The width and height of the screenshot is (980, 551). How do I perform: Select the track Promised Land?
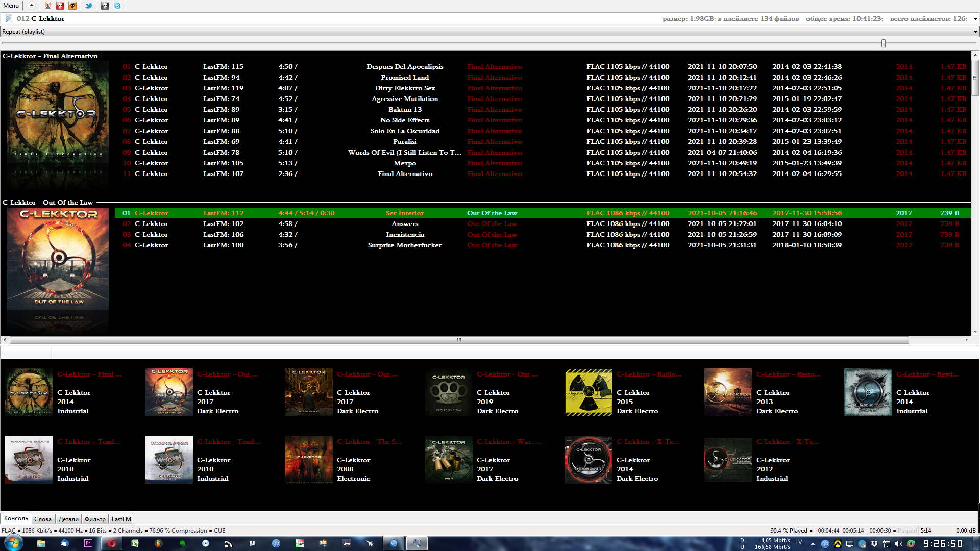point(404,78)
